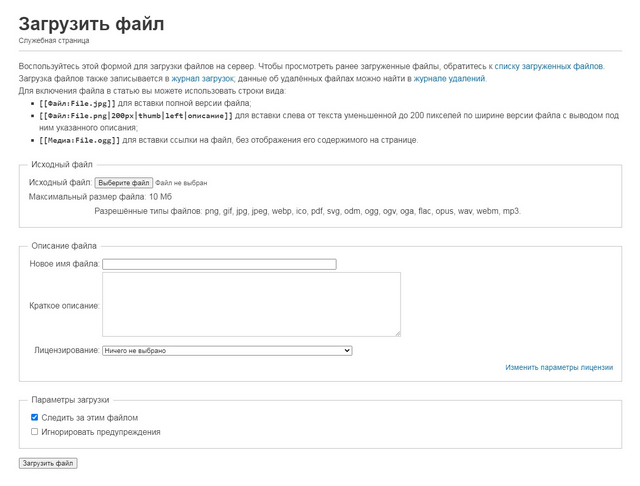Click the «Новое имя файла» field label
640x486 pixels.
click(x=64, y=264)
